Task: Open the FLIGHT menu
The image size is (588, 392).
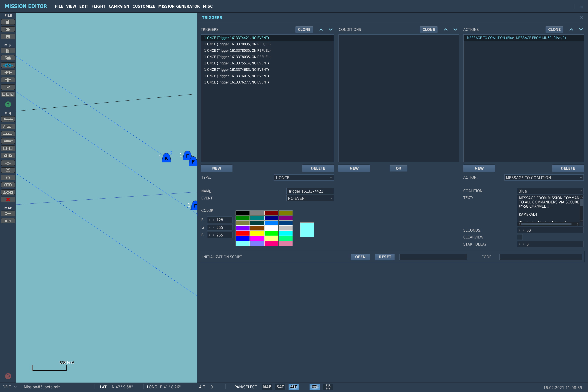Action: tap(98, 6)
